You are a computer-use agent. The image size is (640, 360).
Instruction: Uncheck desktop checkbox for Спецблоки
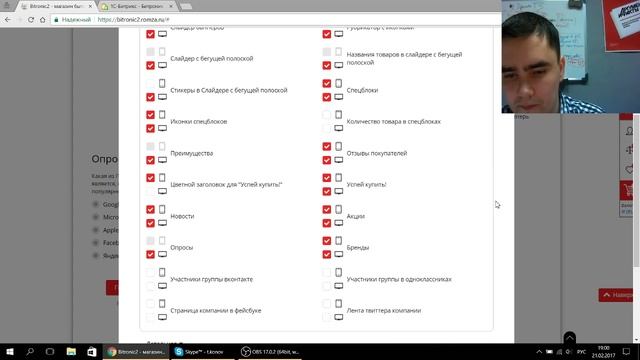[327, 97]
